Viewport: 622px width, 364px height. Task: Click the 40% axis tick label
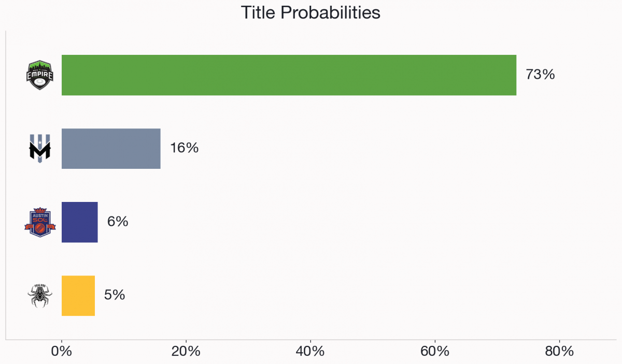pyautogui.click(x=310, y=351)
